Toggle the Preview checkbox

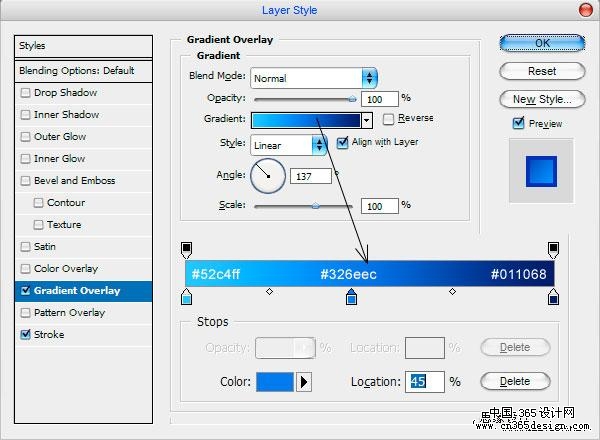[x=518, y=123]
